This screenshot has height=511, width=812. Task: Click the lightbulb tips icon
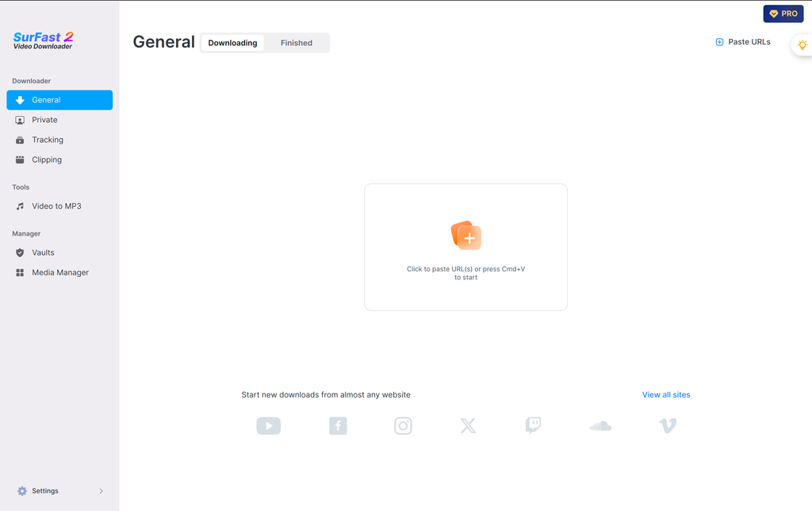click(802, 45)
